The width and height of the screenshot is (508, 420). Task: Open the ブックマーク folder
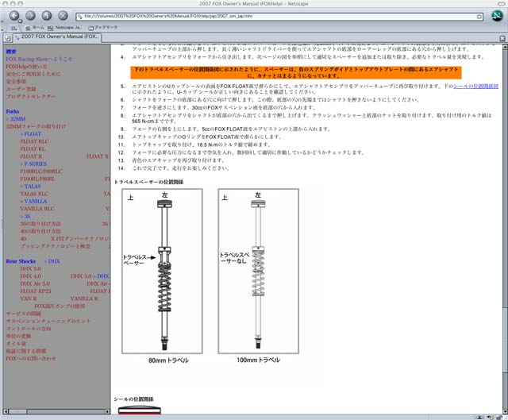pos(103,28)
